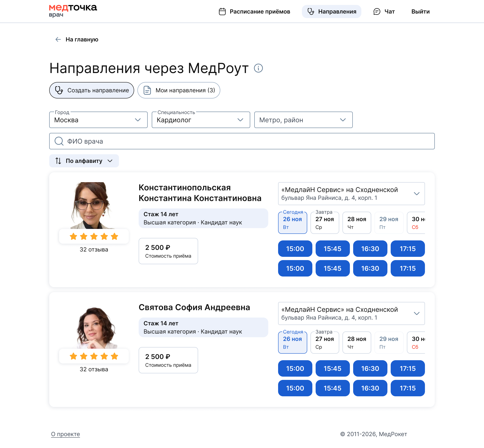This screenshot has height=448, width=484.
Task: Open the Город dropdown showing Москва
Action: pos(98,120)
